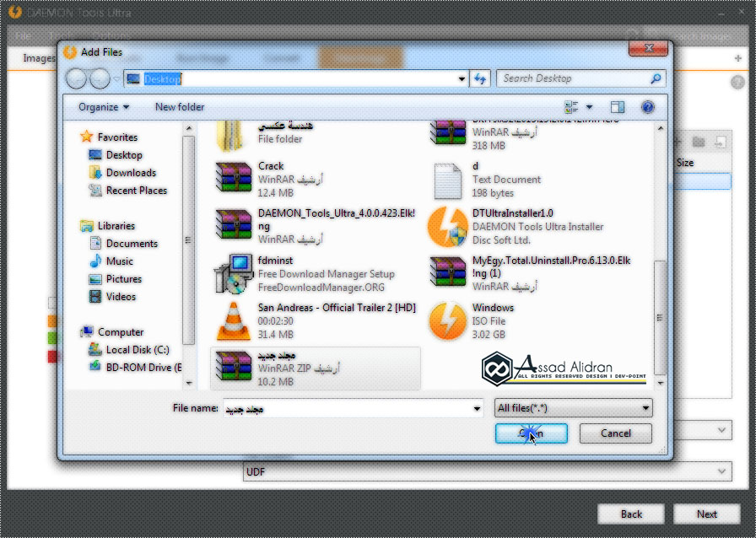Select the 'Crack' file name
The height and width of the screenshot is (538, 756).
[271, 166]
